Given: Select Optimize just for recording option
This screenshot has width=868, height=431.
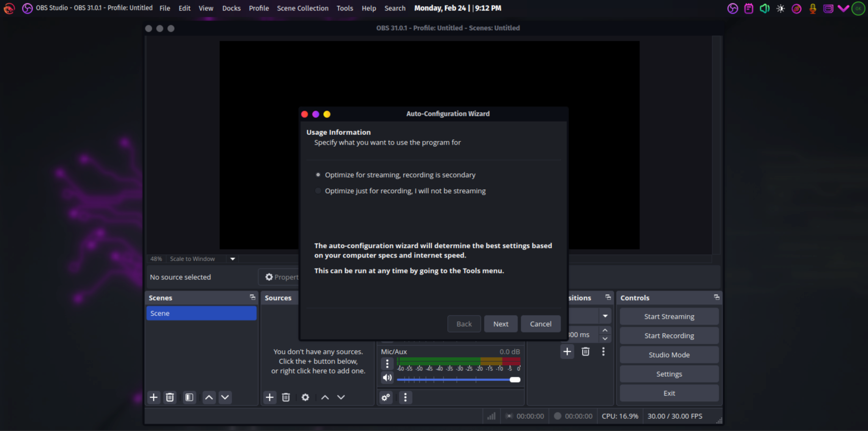Looking at the screenshot, I should 317,190.
